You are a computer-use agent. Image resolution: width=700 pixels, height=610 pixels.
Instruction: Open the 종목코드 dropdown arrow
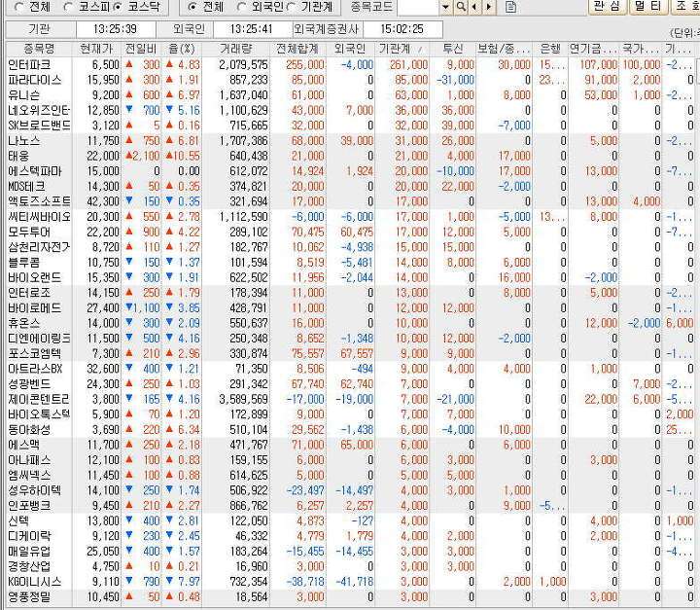(x=445, y=7)
